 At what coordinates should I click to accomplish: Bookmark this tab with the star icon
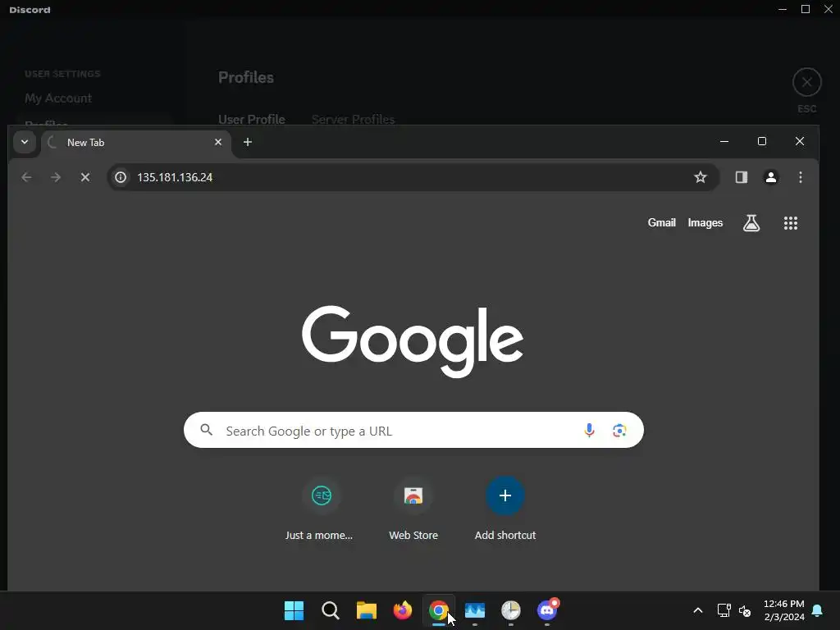pos(701,177)
